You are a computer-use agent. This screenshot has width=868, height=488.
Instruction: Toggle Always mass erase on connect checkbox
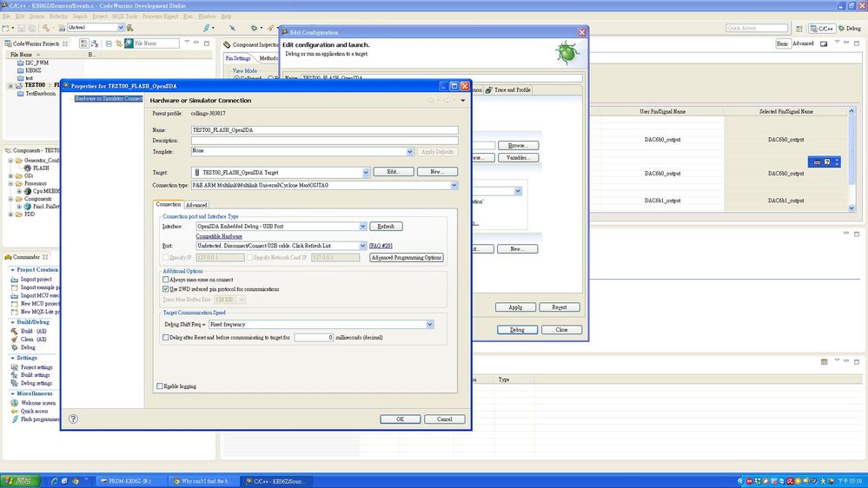(165, 280)
